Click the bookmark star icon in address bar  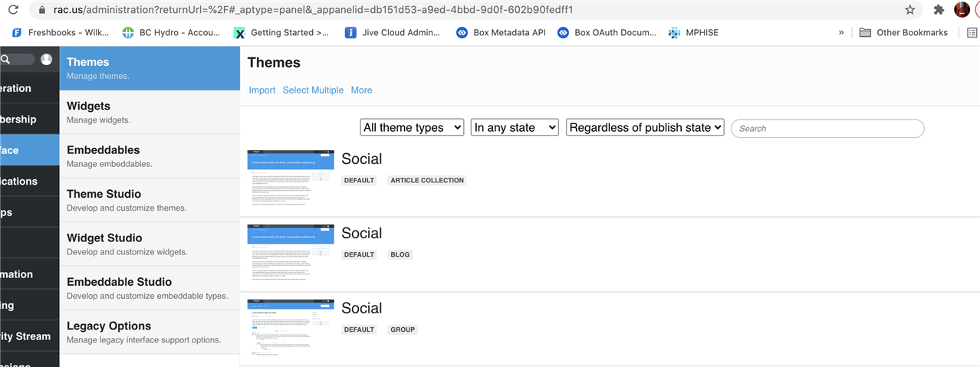pos(910,10)
